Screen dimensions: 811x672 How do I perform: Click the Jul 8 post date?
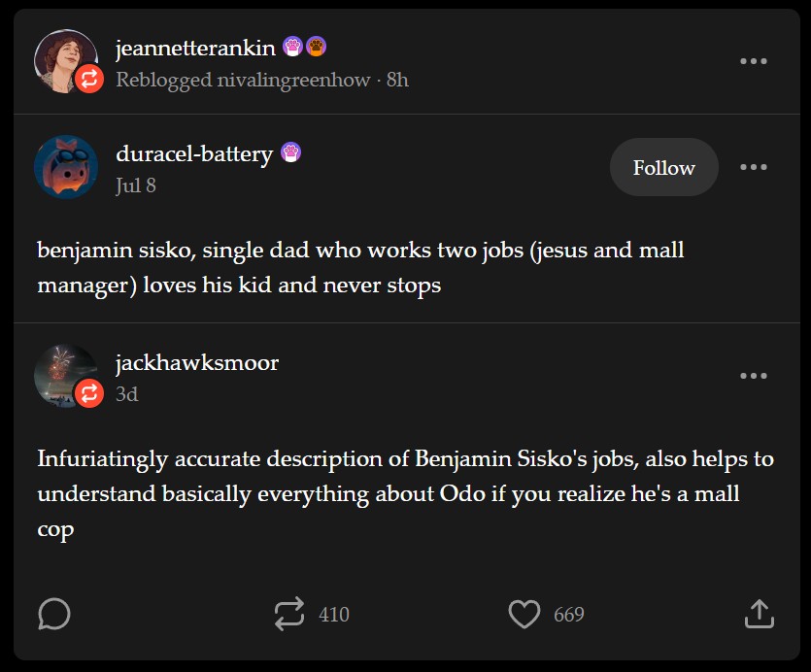[x=135, y=185]
